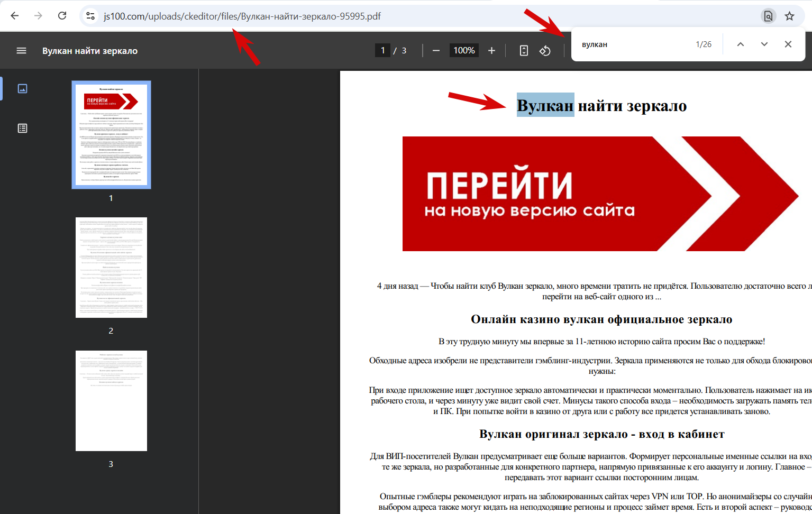Zoom out of the PDF
Image resolution: width=812 pixels, height=514 pixels.
(436, 50)
